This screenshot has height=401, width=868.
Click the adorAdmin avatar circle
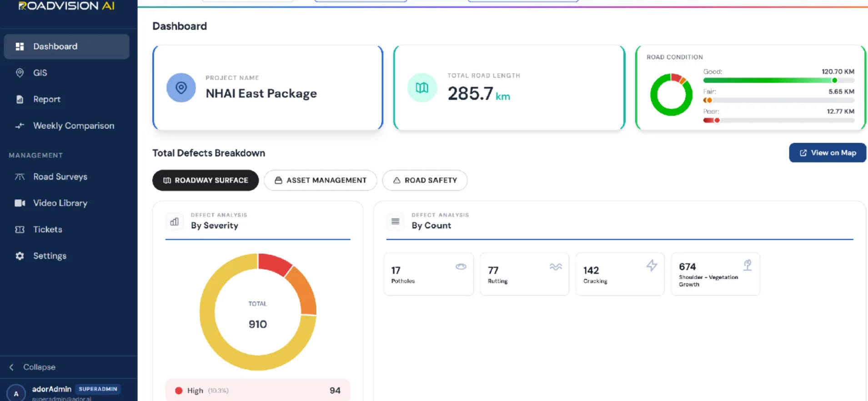pyautogui.click(x=16, y=394)
